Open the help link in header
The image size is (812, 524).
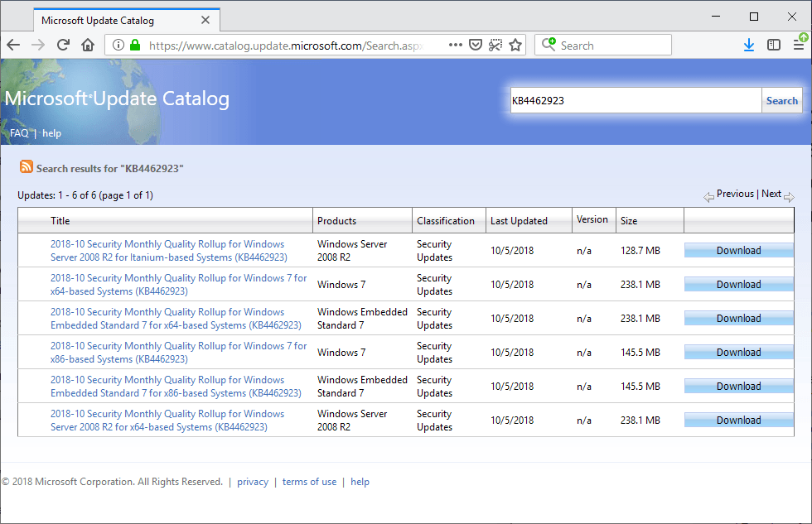(51, 133)
